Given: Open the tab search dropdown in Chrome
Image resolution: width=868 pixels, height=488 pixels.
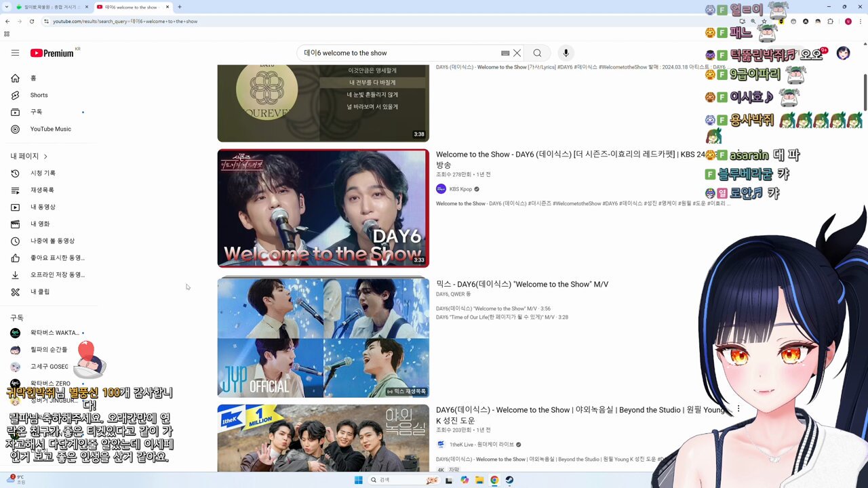Looking at the screenshot, I should [x=7, y=7].
